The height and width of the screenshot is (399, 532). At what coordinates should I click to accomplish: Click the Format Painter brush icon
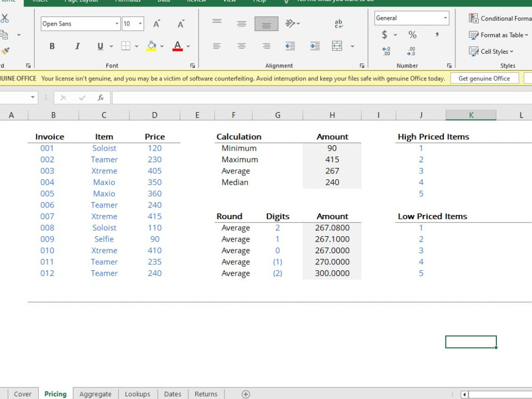click(x=5, y=51)
